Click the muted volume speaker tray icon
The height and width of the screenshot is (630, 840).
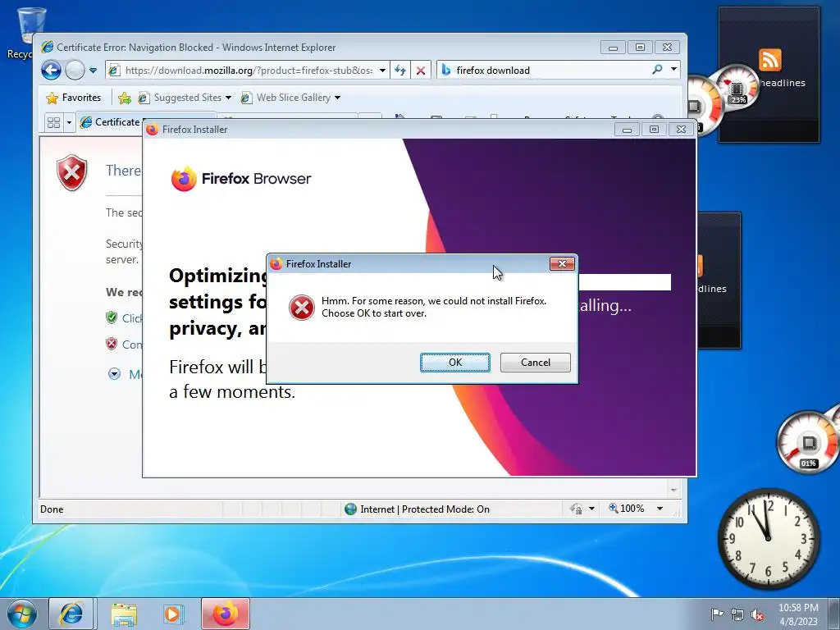757,614
